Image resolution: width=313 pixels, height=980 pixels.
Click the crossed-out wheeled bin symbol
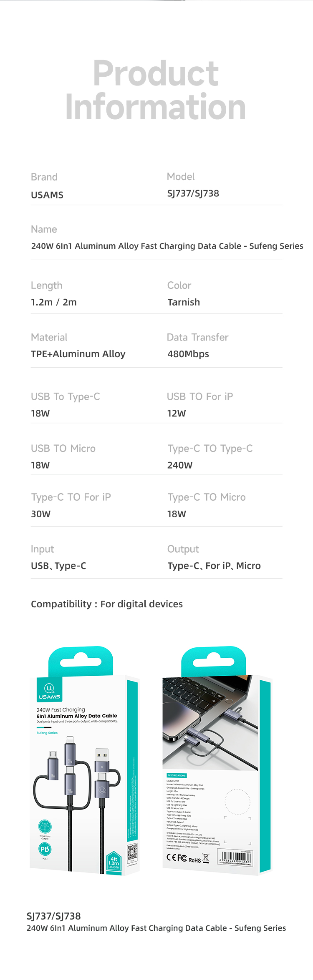click(x=206, y=858)
